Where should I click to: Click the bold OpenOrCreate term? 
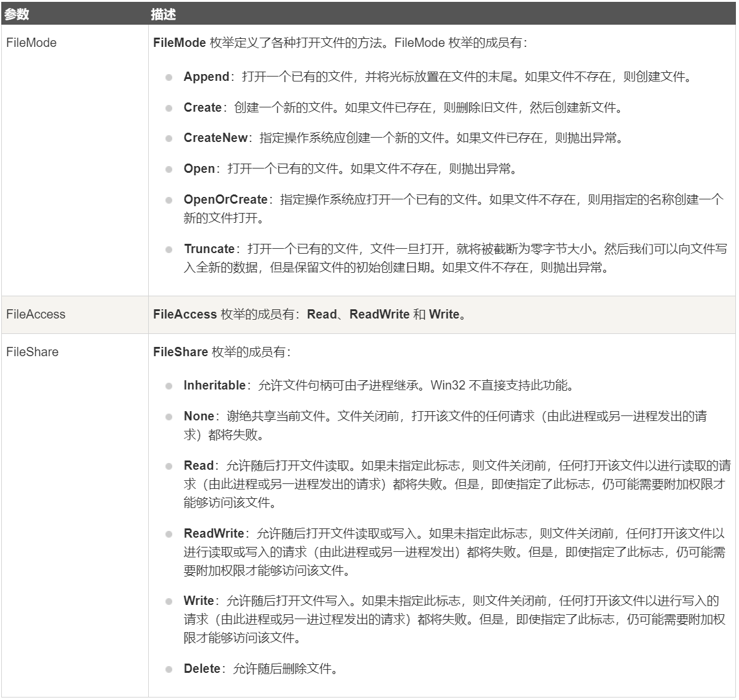(225, 200)
